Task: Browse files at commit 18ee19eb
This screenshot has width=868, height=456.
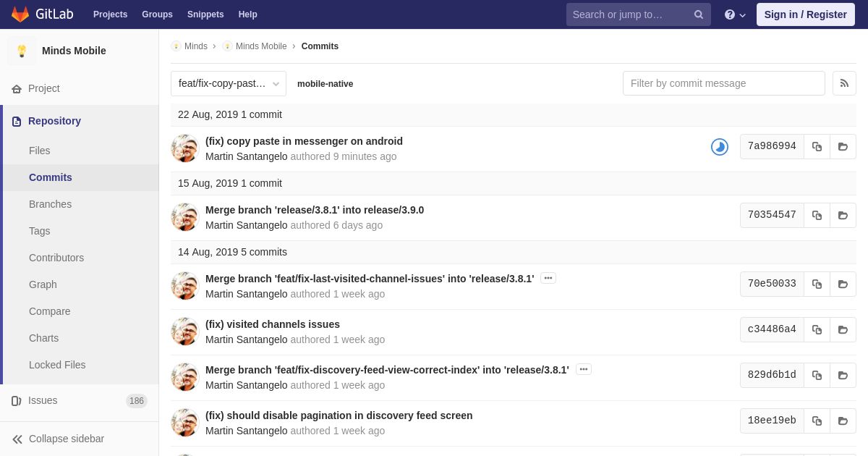Action: click(843, 421)
